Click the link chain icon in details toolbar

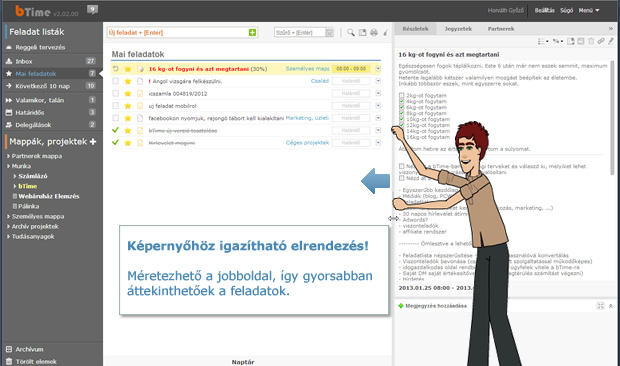601,41
